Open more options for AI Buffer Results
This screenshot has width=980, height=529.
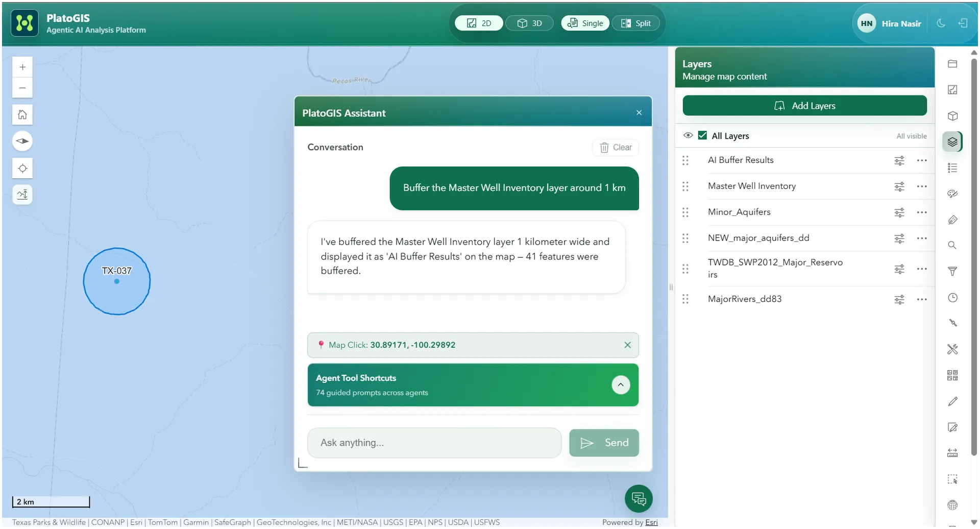pos(922,160)
